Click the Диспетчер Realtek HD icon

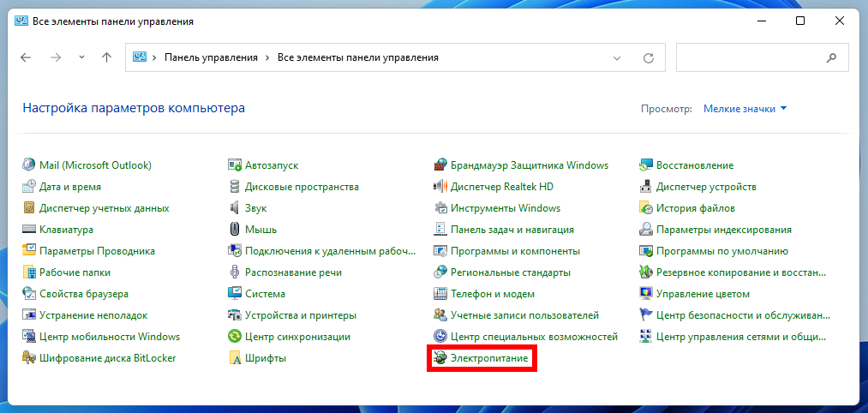point(440,187)
